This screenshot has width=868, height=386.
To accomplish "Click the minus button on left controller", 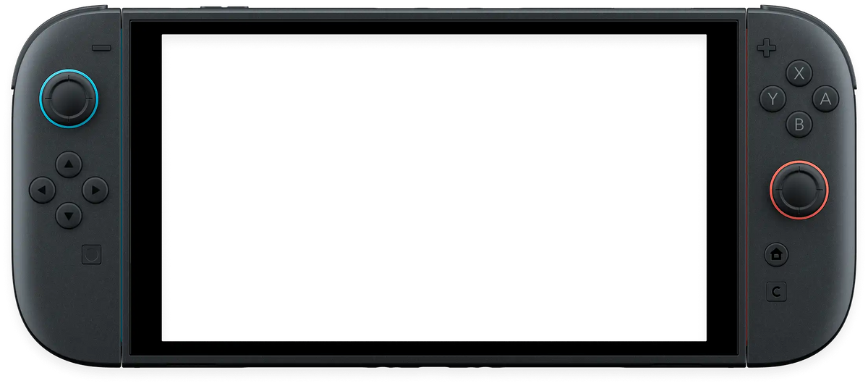I will tap(102, 49).
